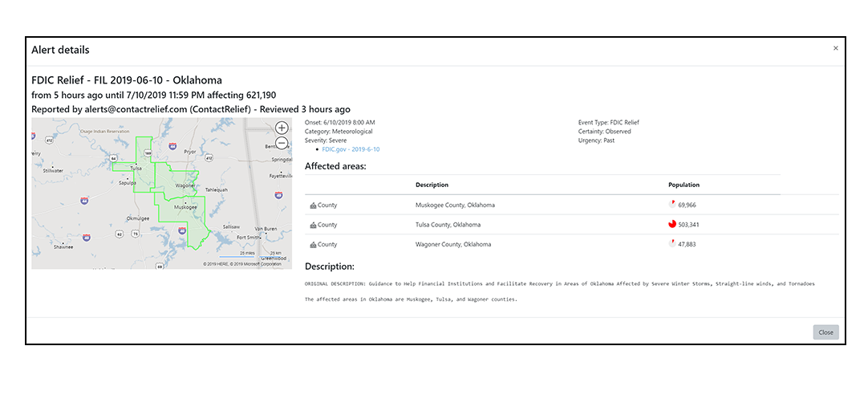The height and width of the screenshot is (403, 868).
Task: Click the county icon in Muskogee row
Action: point(313,206)
